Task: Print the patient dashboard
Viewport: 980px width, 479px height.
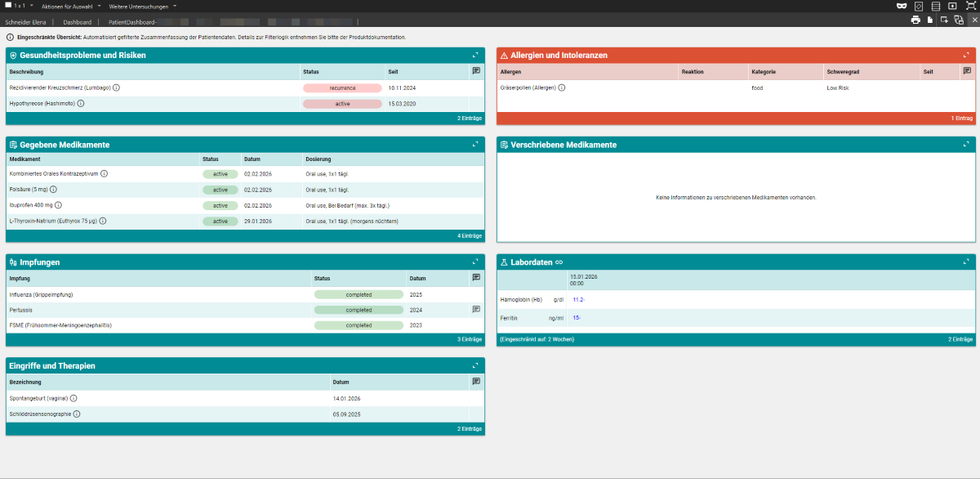Action: [915, 20]
